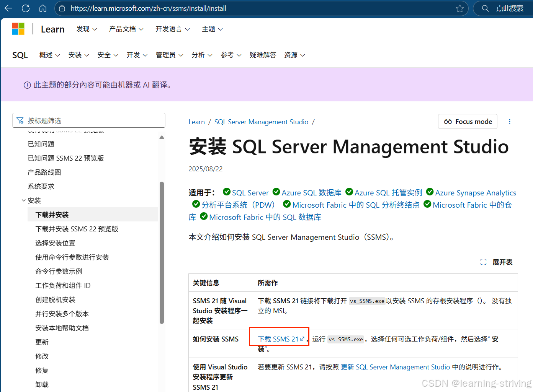Open 修复 sidebar item

42,370
